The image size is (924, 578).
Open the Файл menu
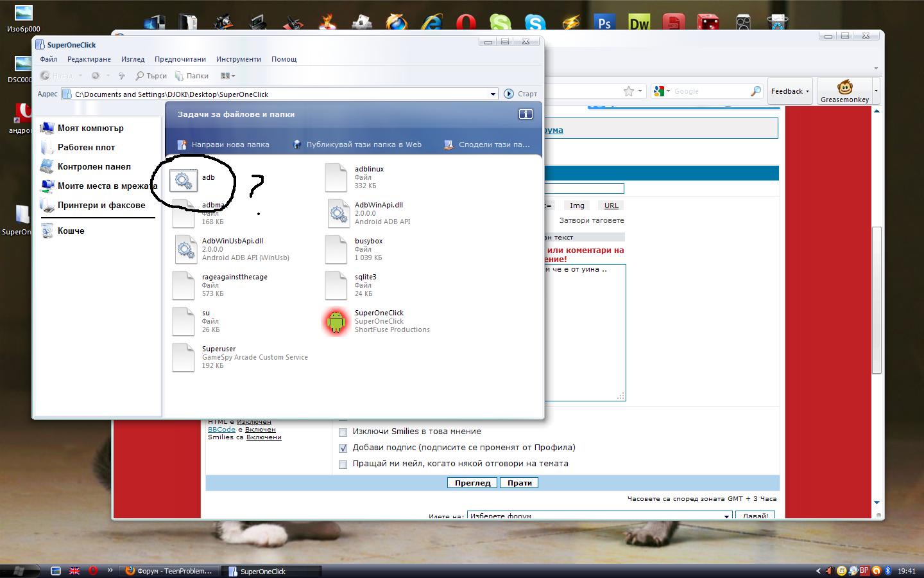pos(49,59)
